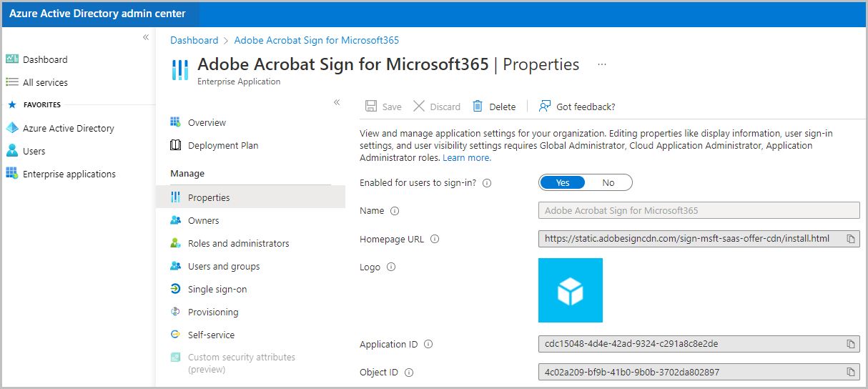Click info icon next to Application ID

pos(428,344)
